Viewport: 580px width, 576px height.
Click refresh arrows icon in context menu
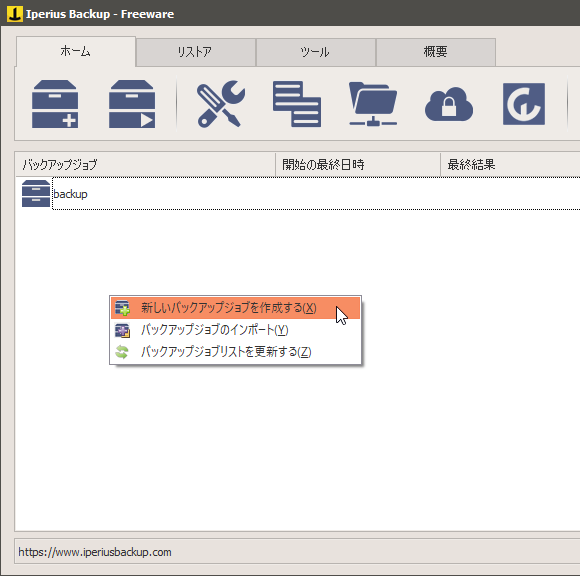pyautogui.click(x=122, y=352)
